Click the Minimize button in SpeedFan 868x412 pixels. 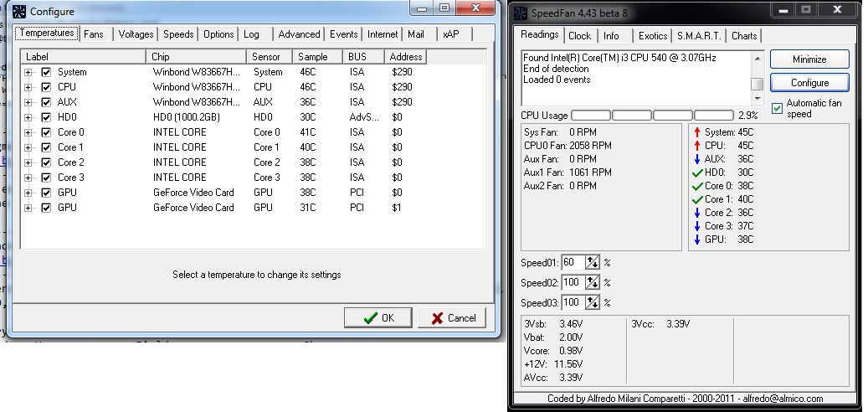click(809, 59)
